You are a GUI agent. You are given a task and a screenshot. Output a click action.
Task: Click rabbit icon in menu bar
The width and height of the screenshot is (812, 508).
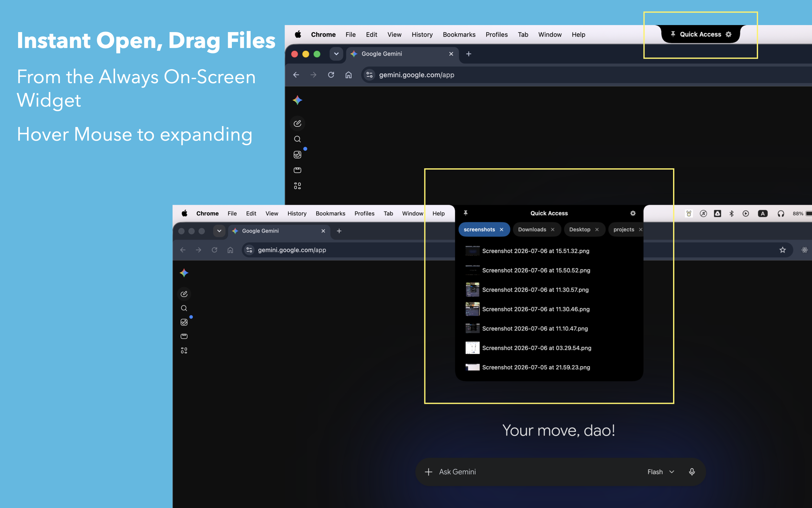(689, 213)
